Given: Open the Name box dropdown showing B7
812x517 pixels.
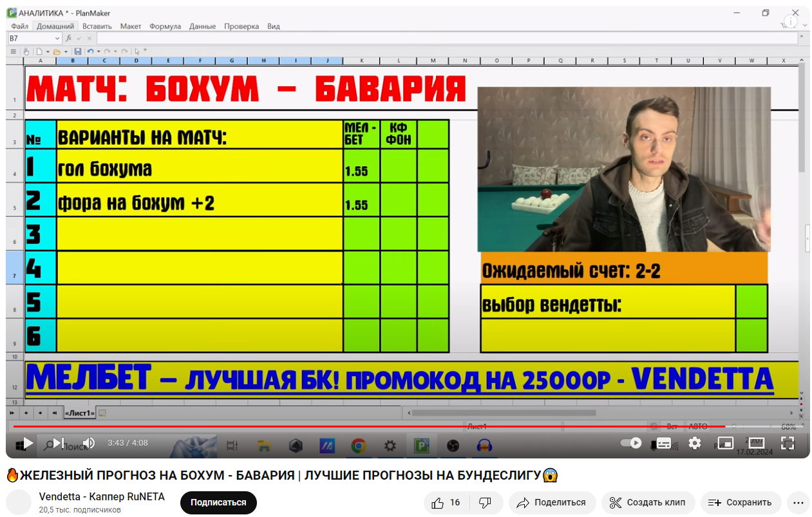Looking at the screenshot, I should (x=57, y=38).
